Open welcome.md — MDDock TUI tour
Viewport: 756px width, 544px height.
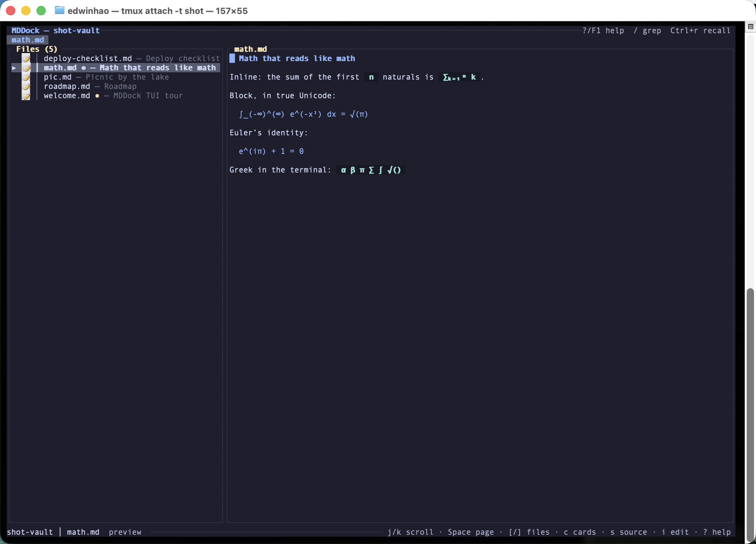click(113, 96)
